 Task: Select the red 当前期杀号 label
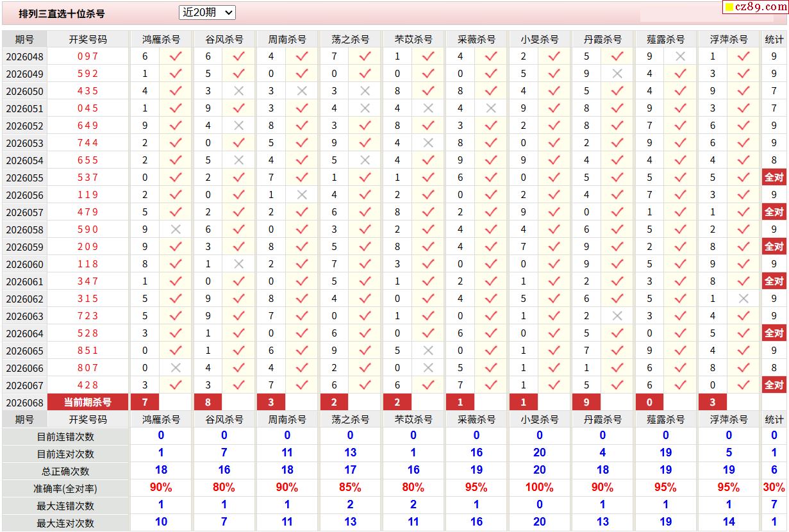(88, 402)
